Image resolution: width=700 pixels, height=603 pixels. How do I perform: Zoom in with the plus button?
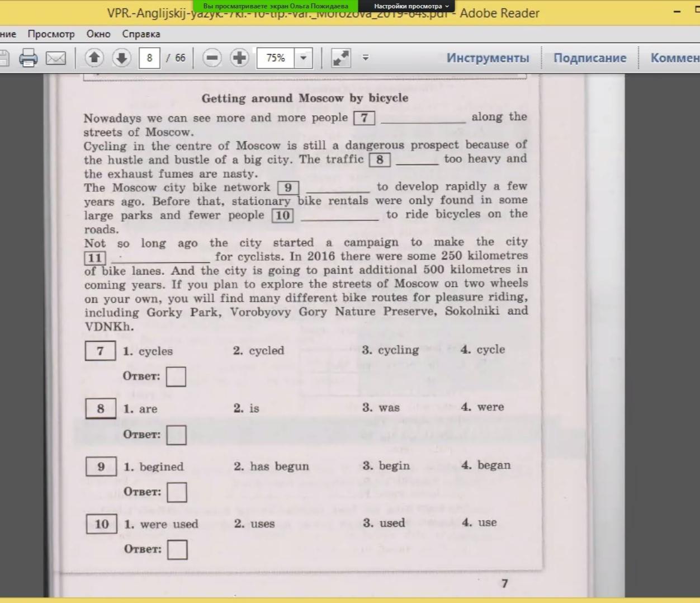tap(239, 58)
